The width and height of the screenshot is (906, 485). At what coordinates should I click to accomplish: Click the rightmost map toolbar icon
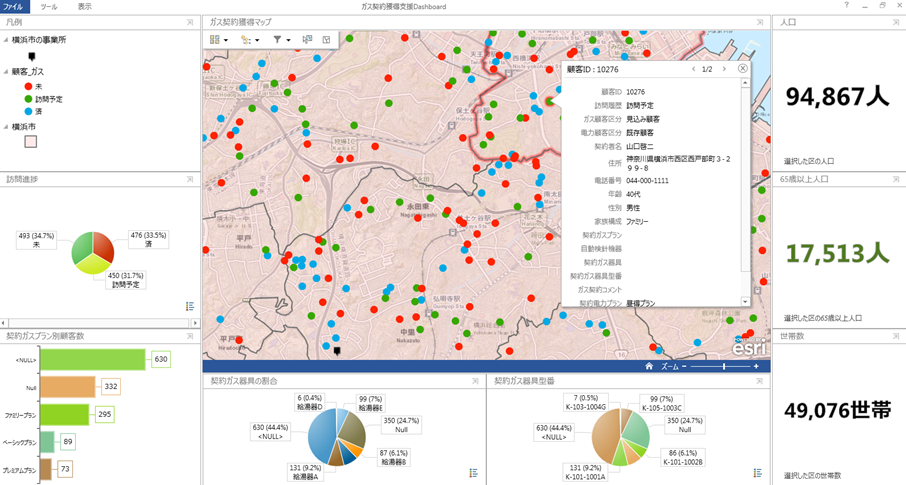[x=326, y=40]
